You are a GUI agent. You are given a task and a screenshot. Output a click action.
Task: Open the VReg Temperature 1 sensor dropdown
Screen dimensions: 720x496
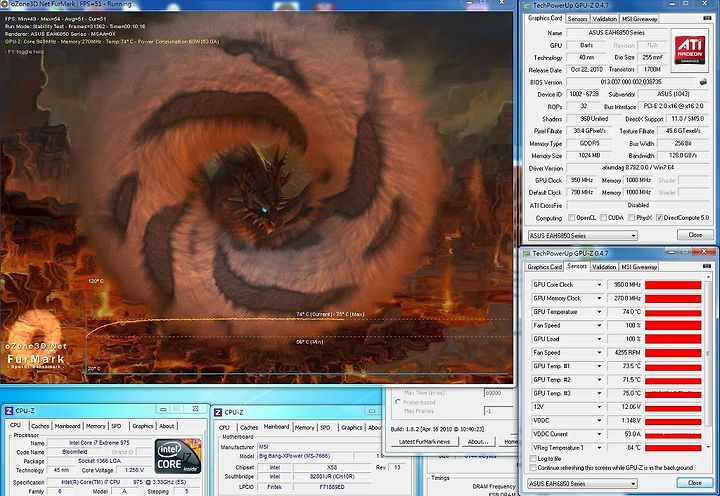click(x=599, y=447)
